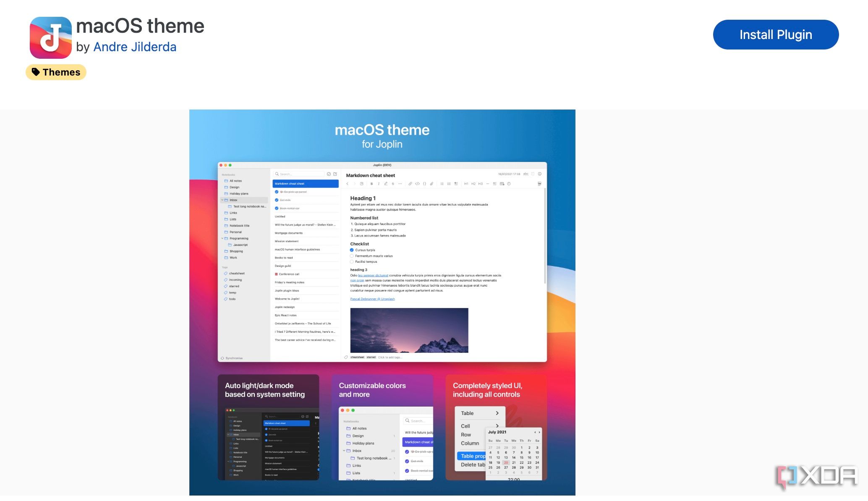Select the Markdown cheat sheet note

pos(304,183)
